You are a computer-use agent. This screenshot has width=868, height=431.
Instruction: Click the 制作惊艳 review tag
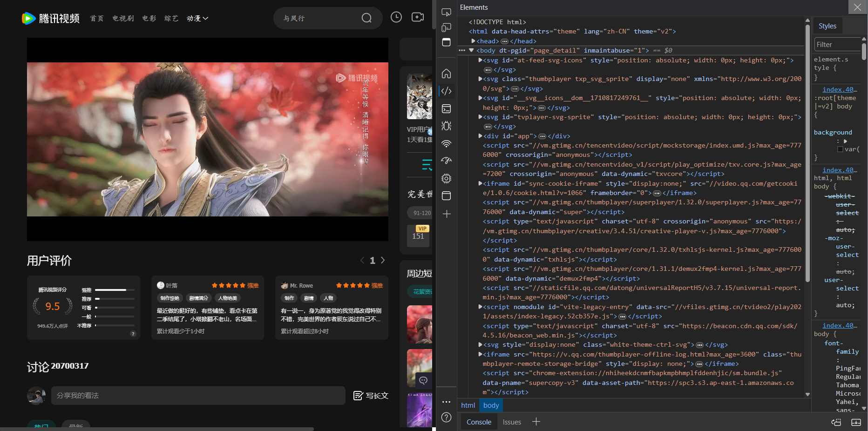[x=170, y=298]
